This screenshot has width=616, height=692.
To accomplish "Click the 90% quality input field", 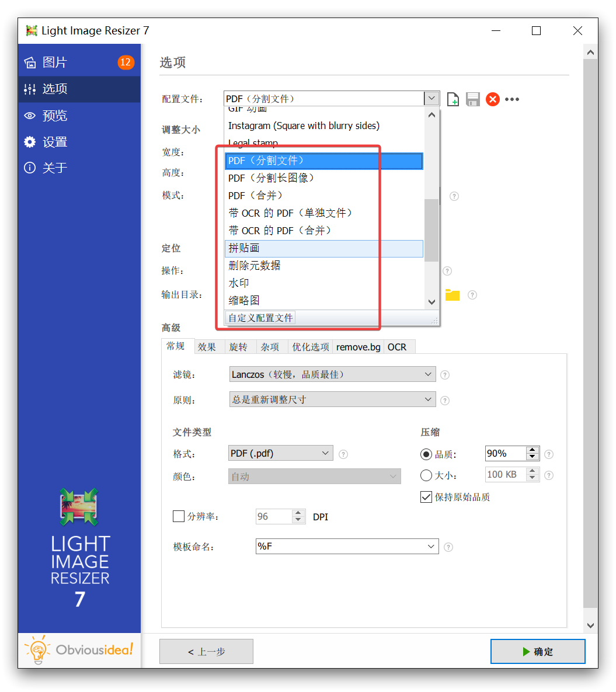I will click(506, 454).
